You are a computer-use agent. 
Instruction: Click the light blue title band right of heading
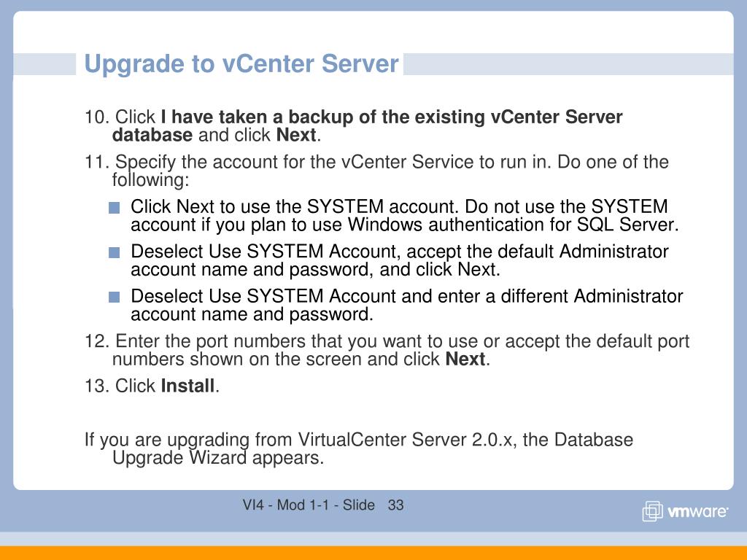[x=568, y=64]
